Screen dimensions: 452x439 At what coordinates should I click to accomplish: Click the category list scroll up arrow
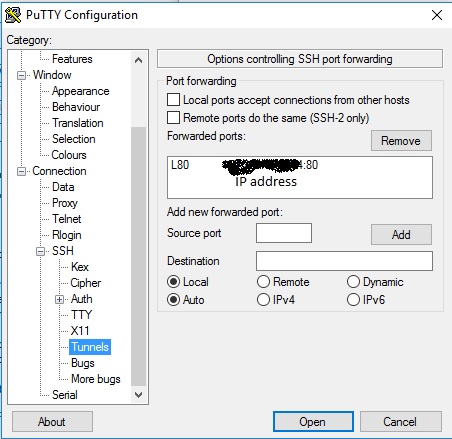(x=138, y=60)
